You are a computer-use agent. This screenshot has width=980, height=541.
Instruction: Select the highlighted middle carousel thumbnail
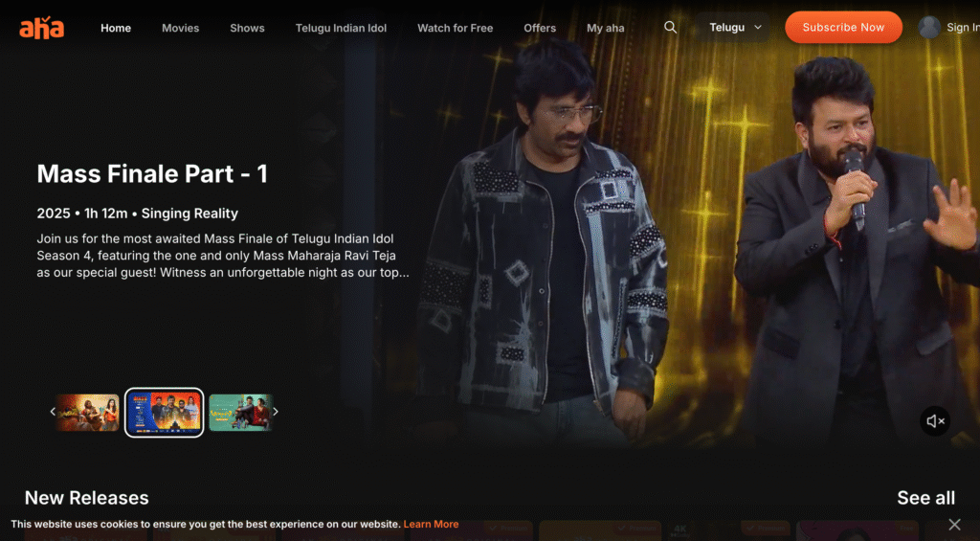164,413
